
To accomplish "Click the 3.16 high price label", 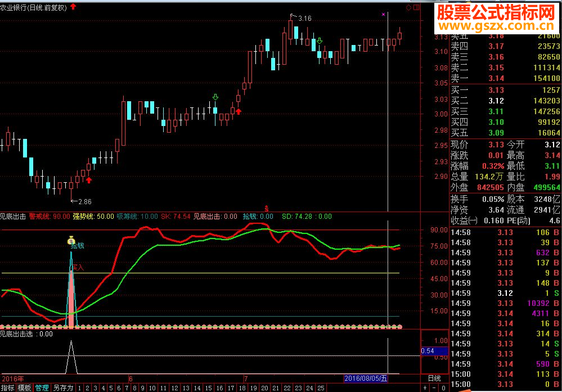I will pyautogui.click(x=305, y=18).
